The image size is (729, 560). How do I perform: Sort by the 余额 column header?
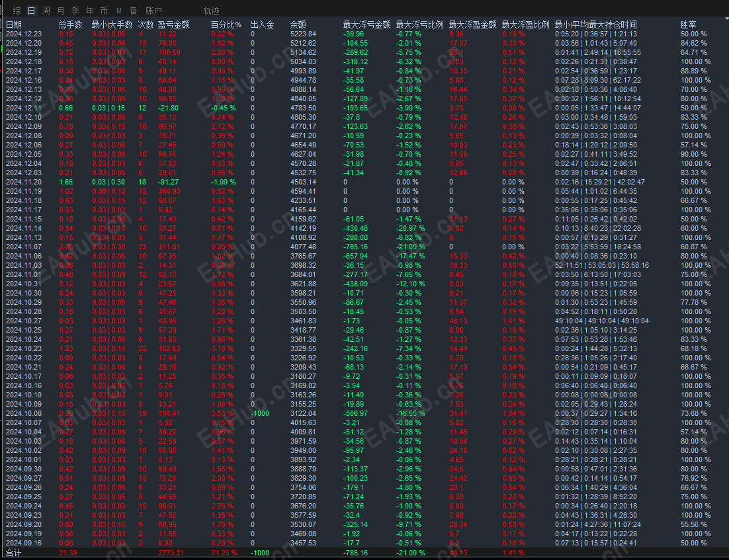pyautogui.click(x=298, y=24)
